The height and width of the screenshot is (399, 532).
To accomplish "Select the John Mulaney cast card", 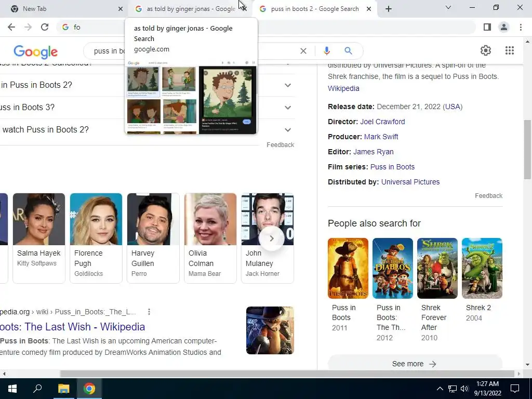I will click(268, 238).
